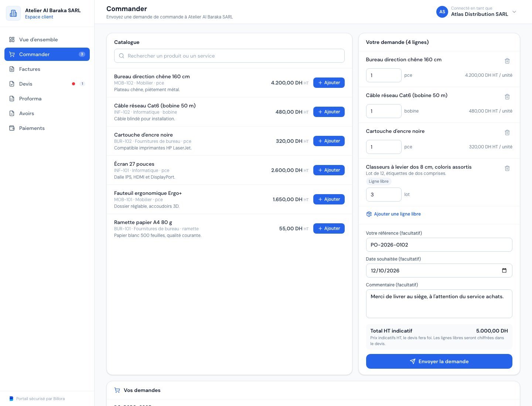
Task: Add Câble réseau Cat6 to request
Action: (x=329, y=112)
